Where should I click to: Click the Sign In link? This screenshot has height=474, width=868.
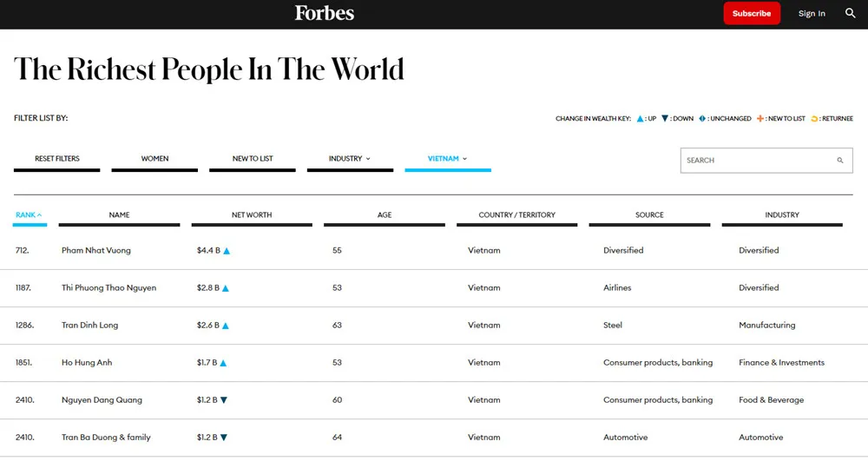pyautogui.click(x=812, y=13)
